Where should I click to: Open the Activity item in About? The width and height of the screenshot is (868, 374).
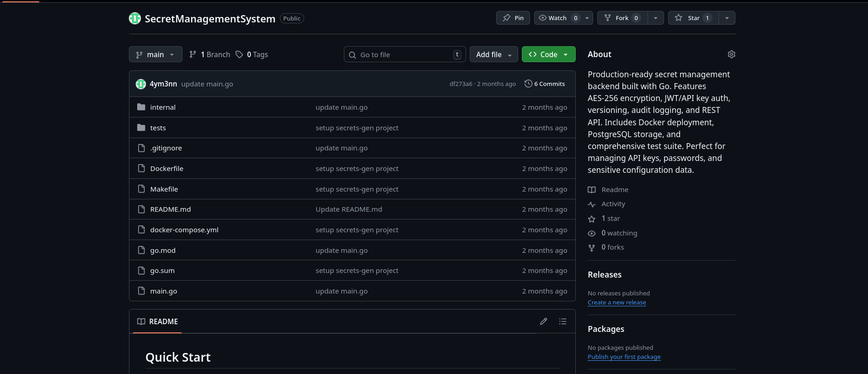613,204
